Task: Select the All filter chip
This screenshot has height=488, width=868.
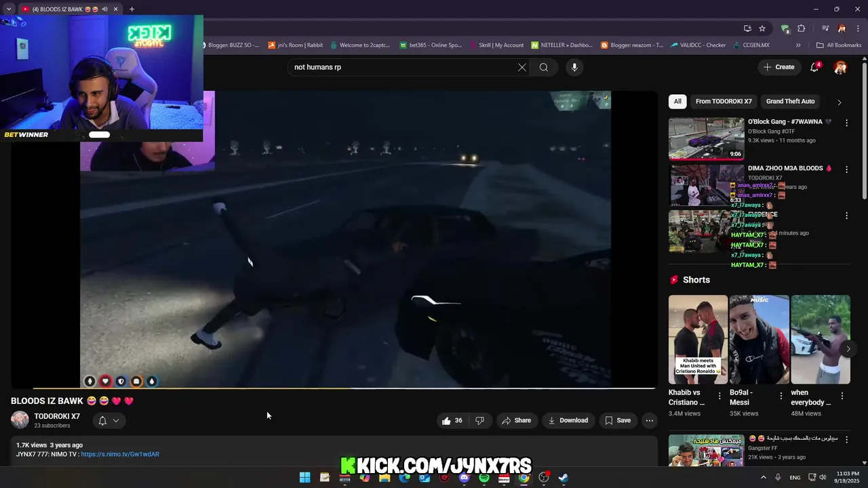Action: pyautogui.click(x=677, y=101)
